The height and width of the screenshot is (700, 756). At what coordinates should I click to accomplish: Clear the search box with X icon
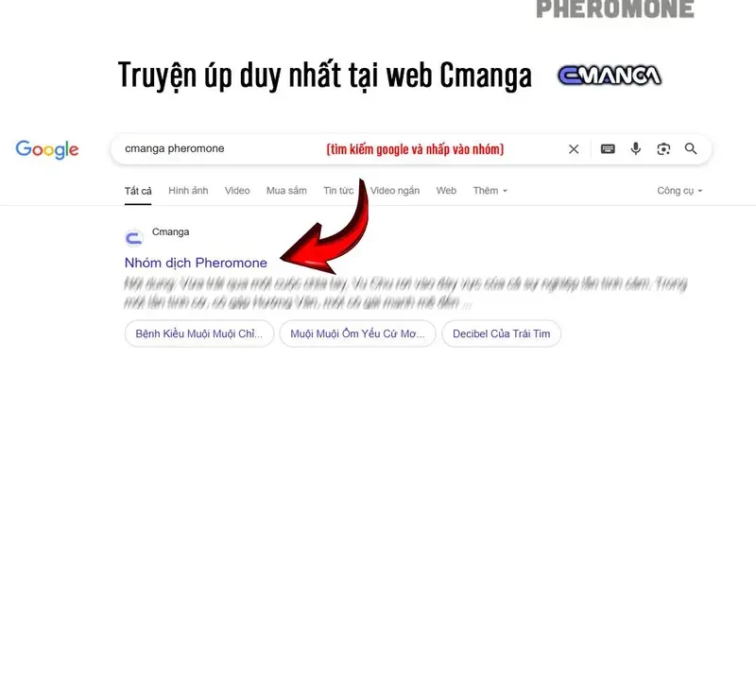[574, 149]
